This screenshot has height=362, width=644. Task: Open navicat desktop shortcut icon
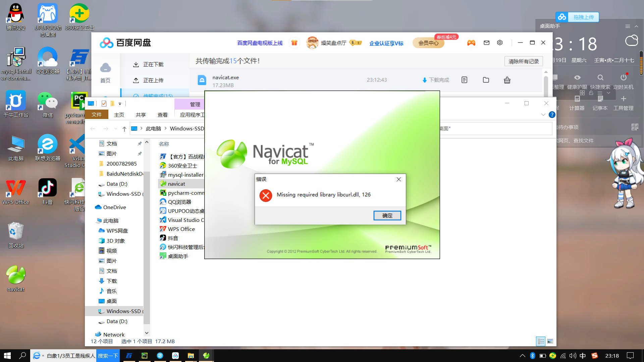pyautogui.click(x=16, y=278)
